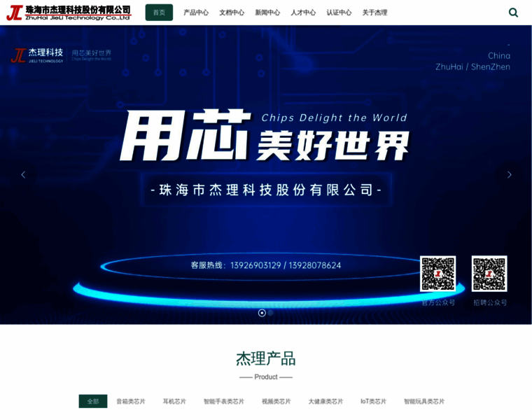Image resolution: width=532 pixels, height=420 pixels.
Task: Click the 官方公众号 QR code
Action: point(437,274)
